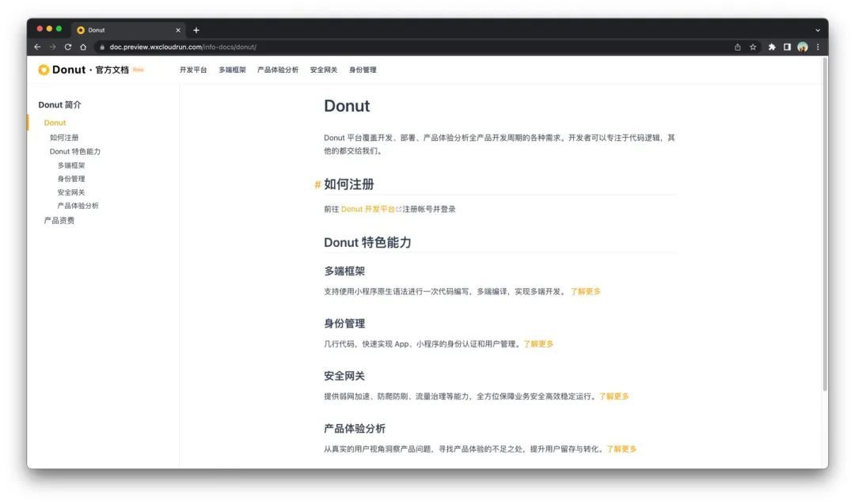Bookmark the page with the star icon
The height and width of the screenshot is (504, 855).
coord(753,47)
